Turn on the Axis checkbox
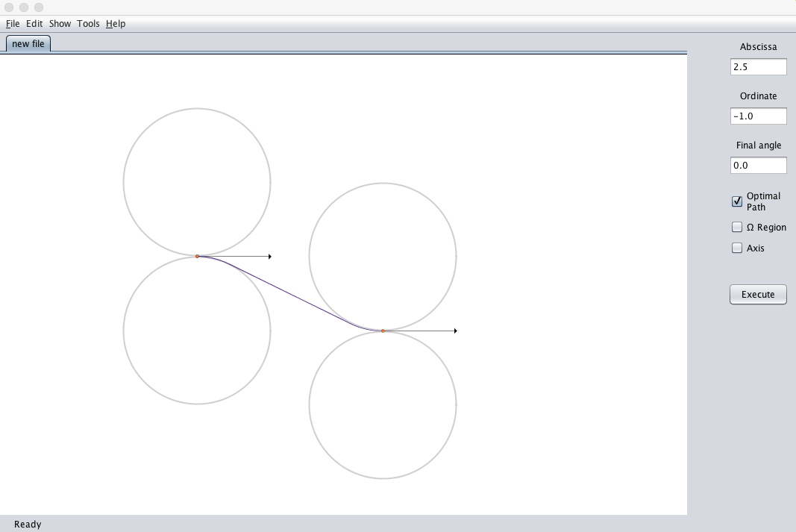Screen dimensions: 796x532 coord(737,248)
